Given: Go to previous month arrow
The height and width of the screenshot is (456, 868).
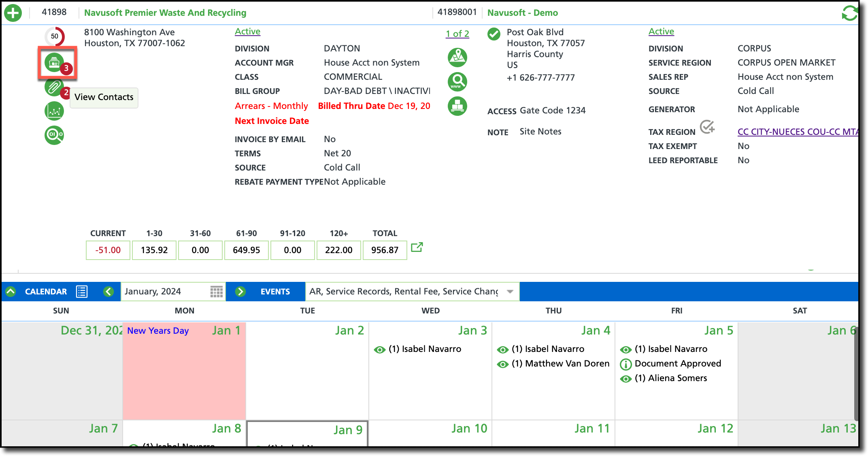Looking at the screenshot, I should [x=108, y=292].
